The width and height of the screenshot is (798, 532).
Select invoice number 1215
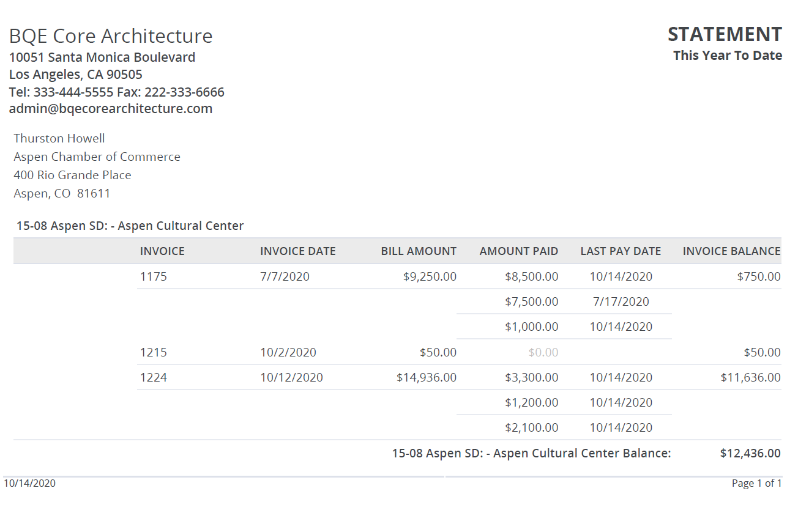(x=154, y=352)
